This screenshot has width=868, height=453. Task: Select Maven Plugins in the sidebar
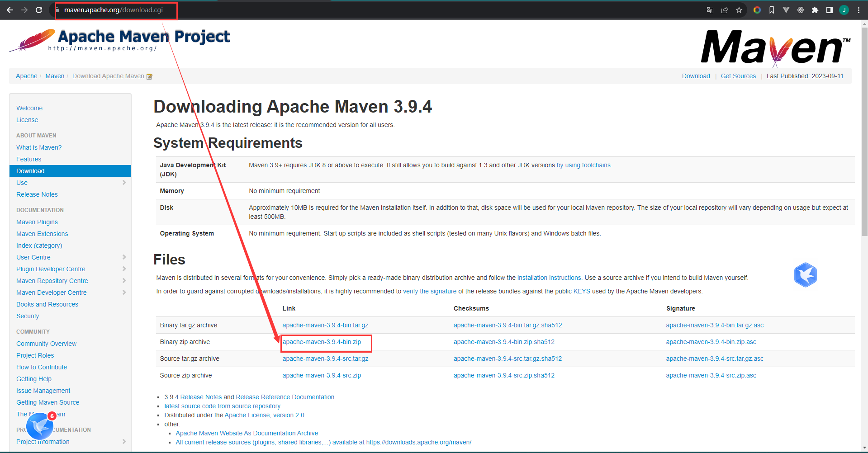pos(37,222)
